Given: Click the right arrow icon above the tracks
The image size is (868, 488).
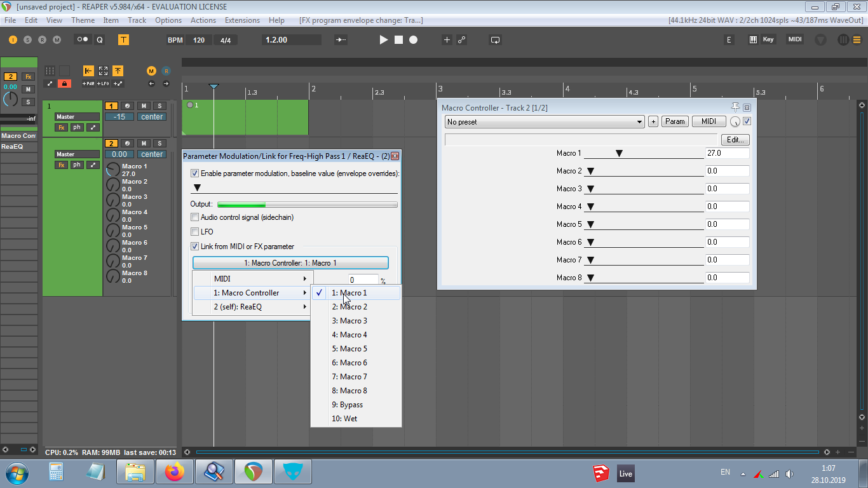Looking at the screenshot, I should click(x=166, y=83).
